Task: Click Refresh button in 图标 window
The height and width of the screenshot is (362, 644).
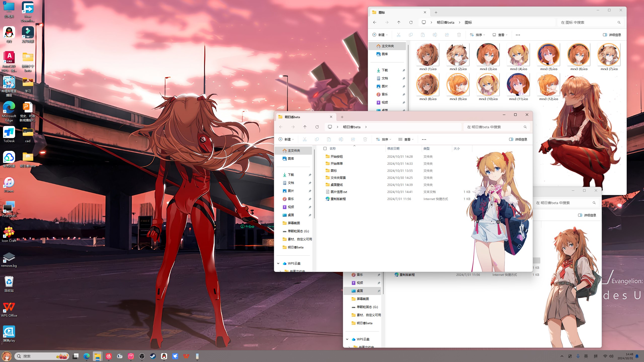Action: coord(411,22)
